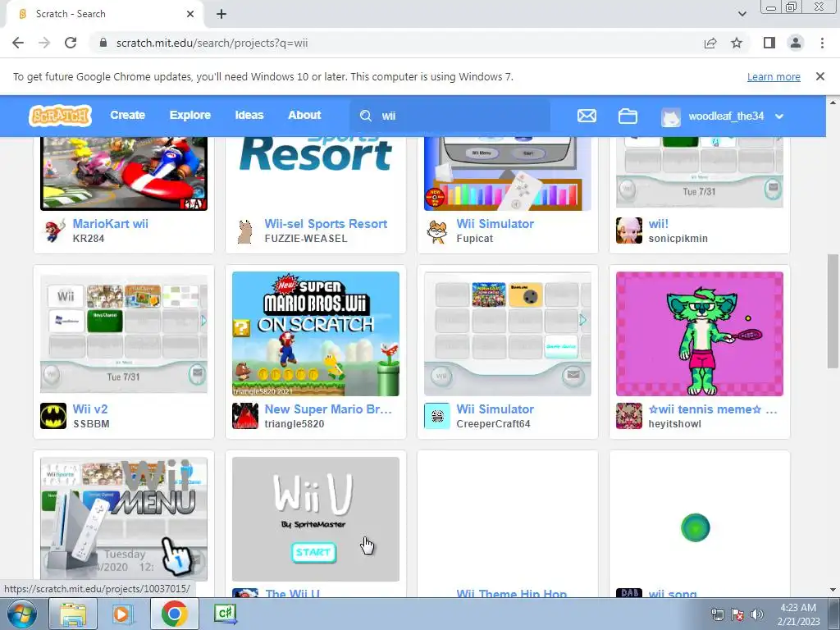The image size is (840, 630).
Task: Open the Chrome three-dot menu
Action: 822,43
